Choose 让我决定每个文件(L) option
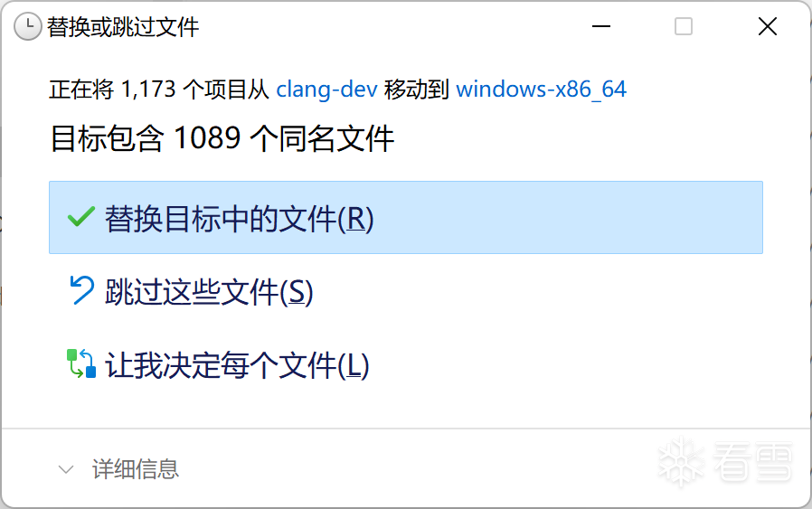The image size is (812, 509). 406,364
